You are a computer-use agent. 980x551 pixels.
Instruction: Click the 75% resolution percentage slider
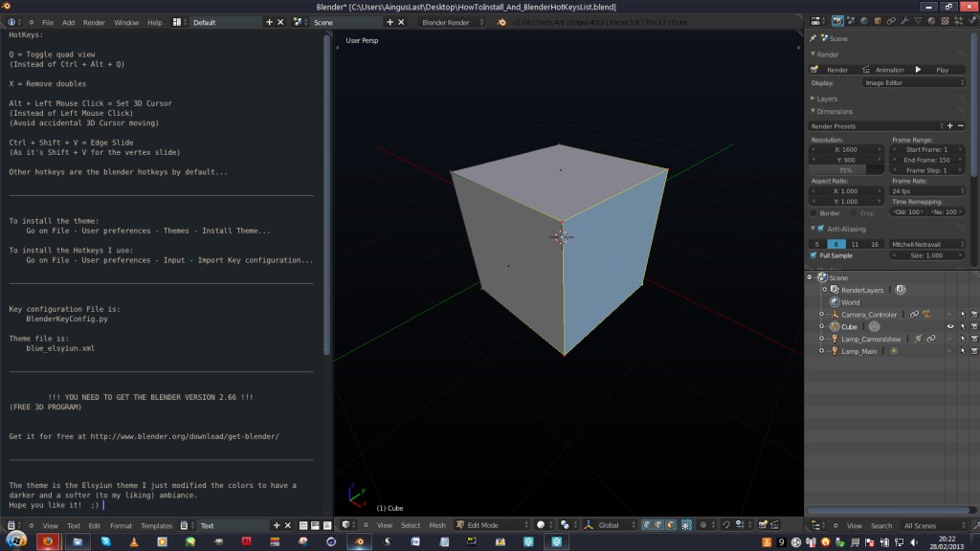845,170
